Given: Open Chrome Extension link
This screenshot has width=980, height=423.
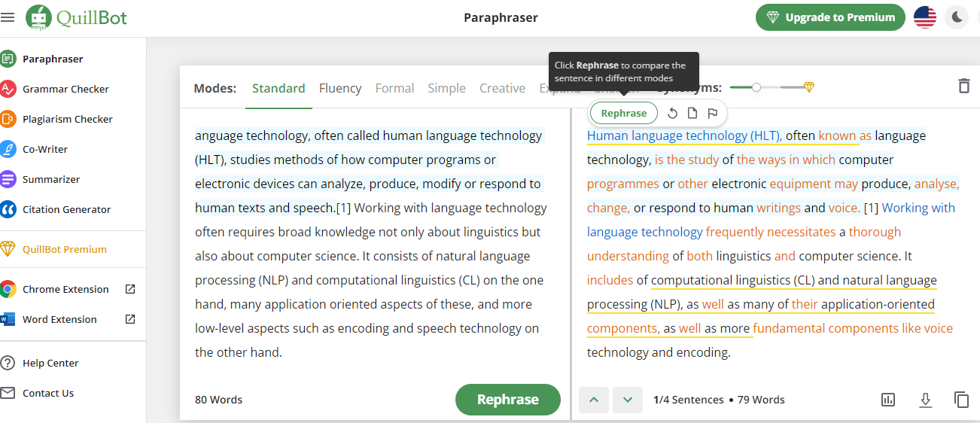Looking at the screenshot, I should coord(65,289).
